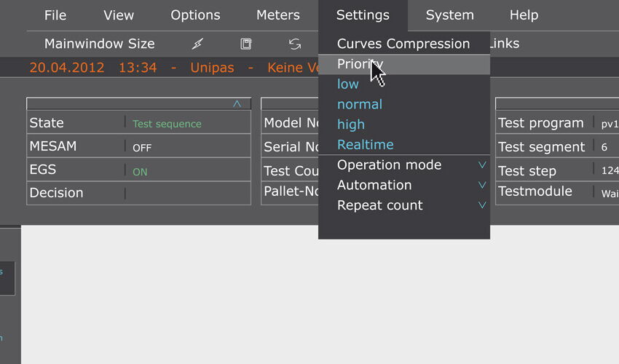This screenshot has height=364, width=619.
Task: Click Mainwindow Size toolbar entry
Action: [x=100, y=44]
